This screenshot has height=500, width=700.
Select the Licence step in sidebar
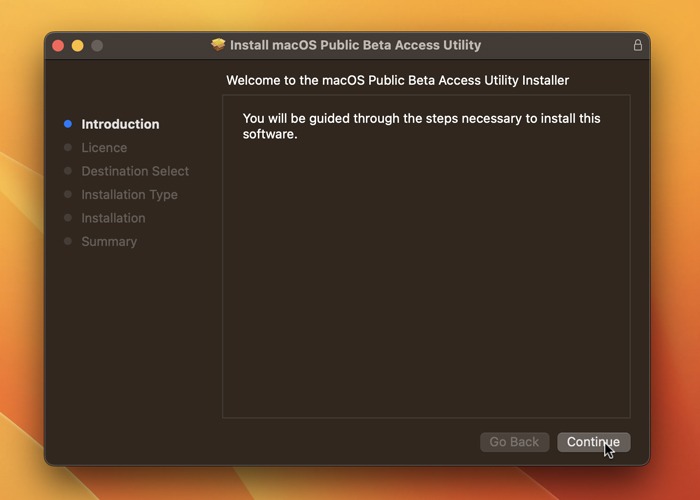104,148
